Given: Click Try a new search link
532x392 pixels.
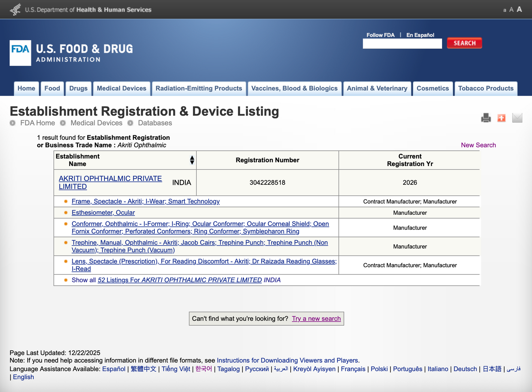Looking at the screenshot, I should point(316,319).
